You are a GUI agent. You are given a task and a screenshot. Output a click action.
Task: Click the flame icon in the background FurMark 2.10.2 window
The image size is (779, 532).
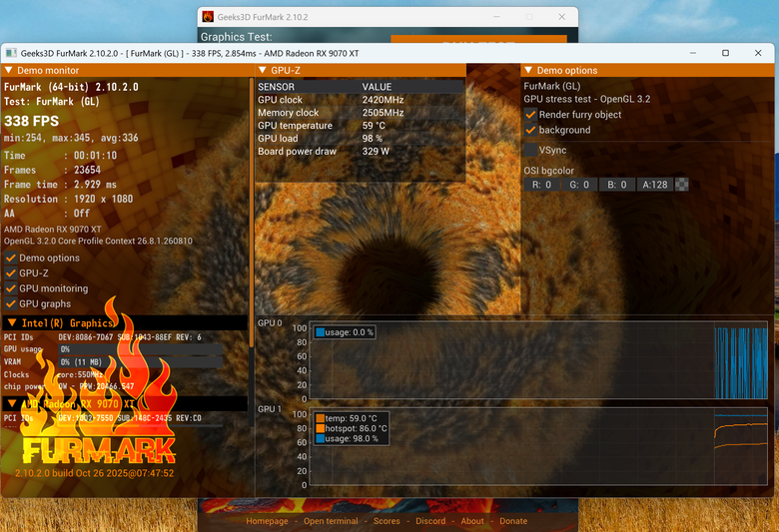click(208, 17)
